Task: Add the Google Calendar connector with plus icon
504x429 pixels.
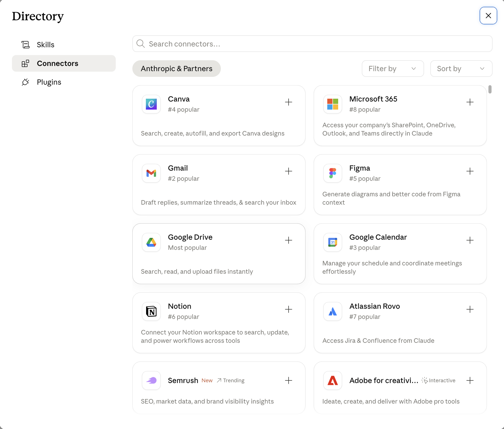Action: pyautogui.click(x=470, y=240)
